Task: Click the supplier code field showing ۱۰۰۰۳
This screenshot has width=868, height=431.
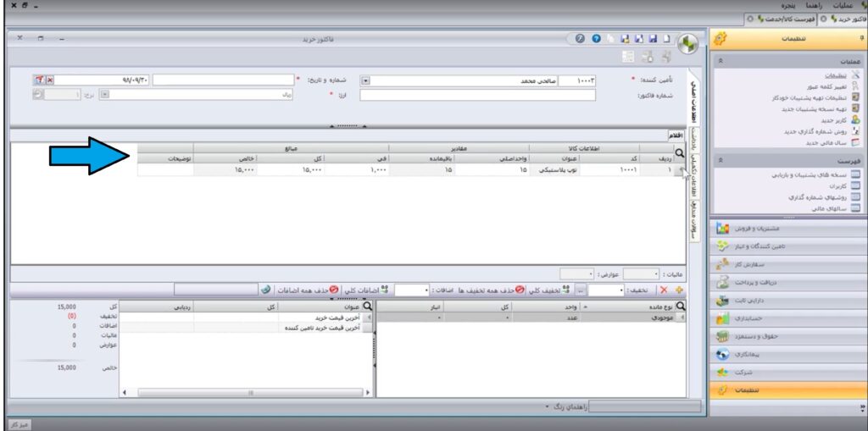Action: click(576, 80)
